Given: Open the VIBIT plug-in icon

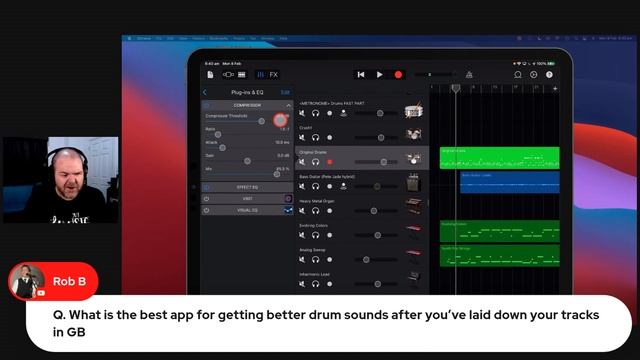Looking at the screenshot, I should click(x=288, y=199).
